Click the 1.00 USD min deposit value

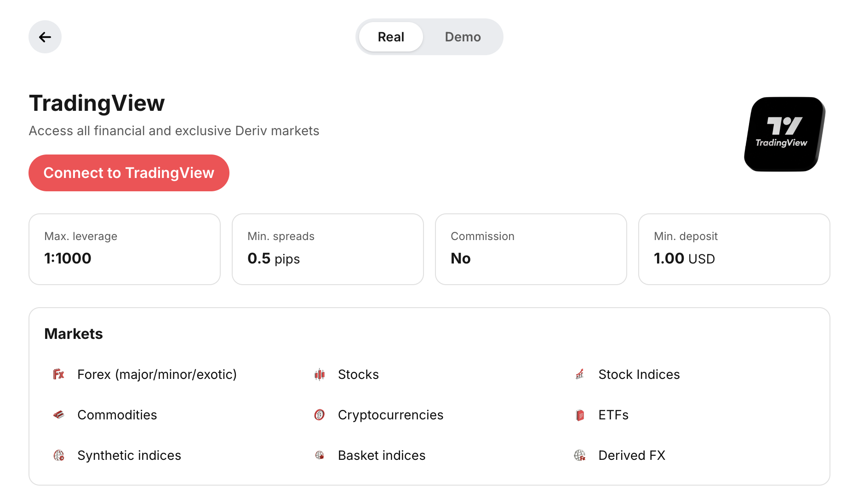click(684, 258)
